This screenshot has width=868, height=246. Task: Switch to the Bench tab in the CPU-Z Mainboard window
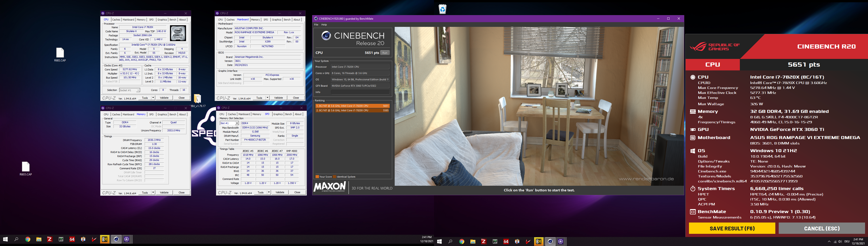point(287,20)
